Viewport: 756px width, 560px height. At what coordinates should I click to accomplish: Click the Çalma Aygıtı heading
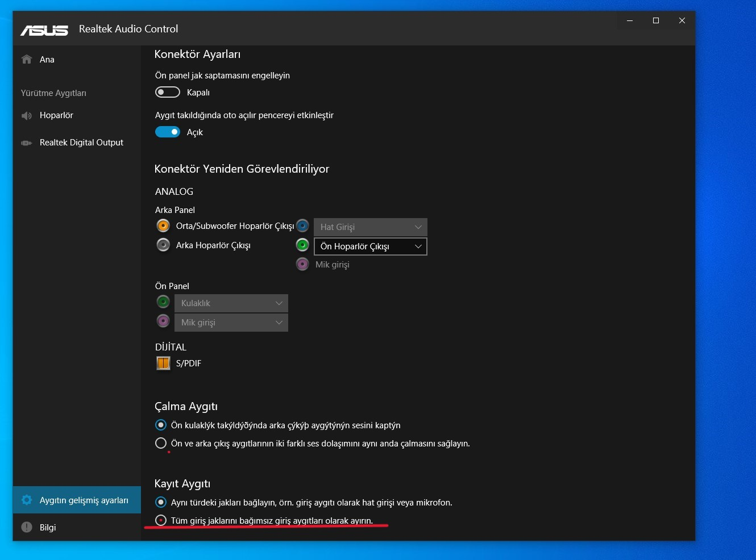[186, 407]
